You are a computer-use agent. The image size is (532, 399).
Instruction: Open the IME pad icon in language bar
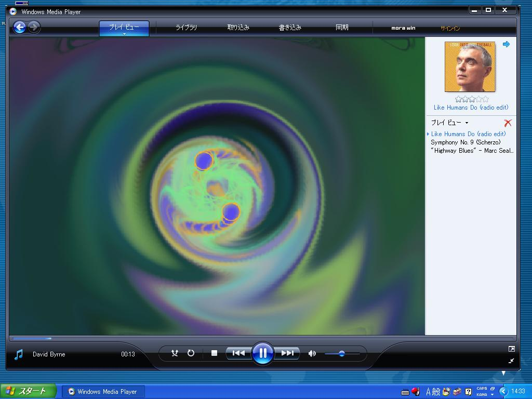tap(446, 392)
